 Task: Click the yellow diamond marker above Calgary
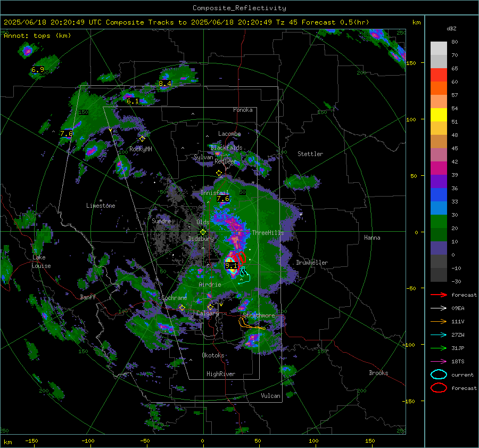[x=210, y=307]
